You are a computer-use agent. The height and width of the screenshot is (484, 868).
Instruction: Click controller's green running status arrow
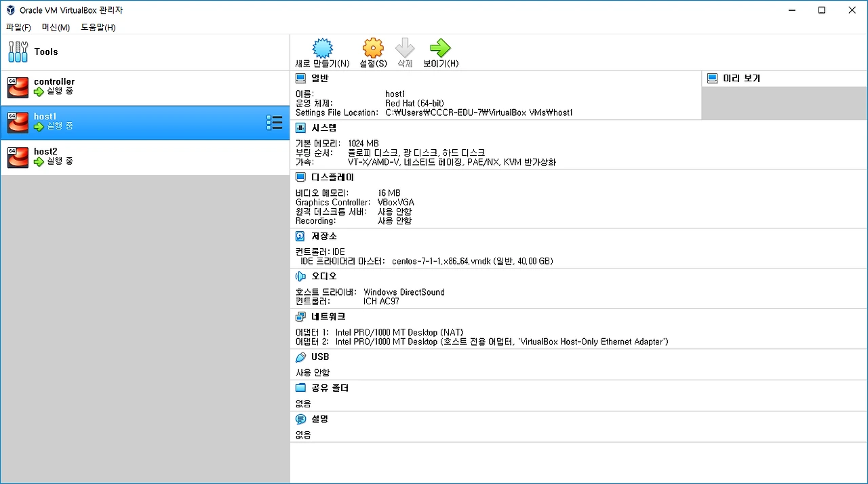(39, 92)
